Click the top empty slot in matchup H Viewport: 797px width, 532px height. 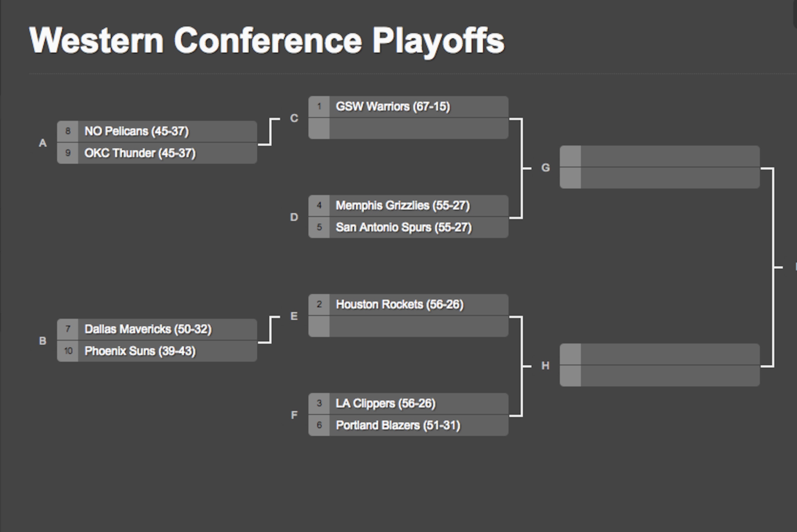coord(659,354)
